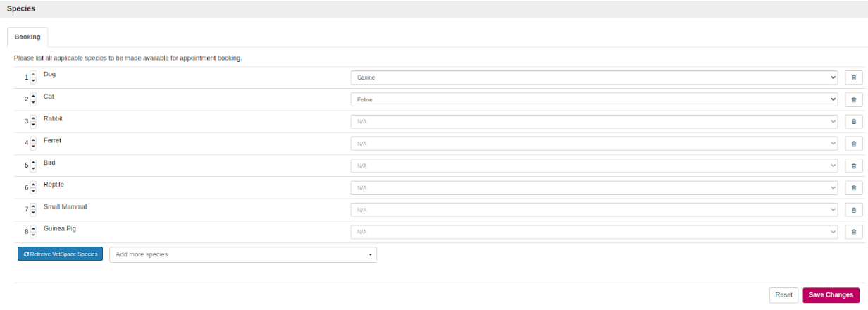Screen dimensions: 868x310
Task: Click the Rabbit species name
Action: [53, 118]
